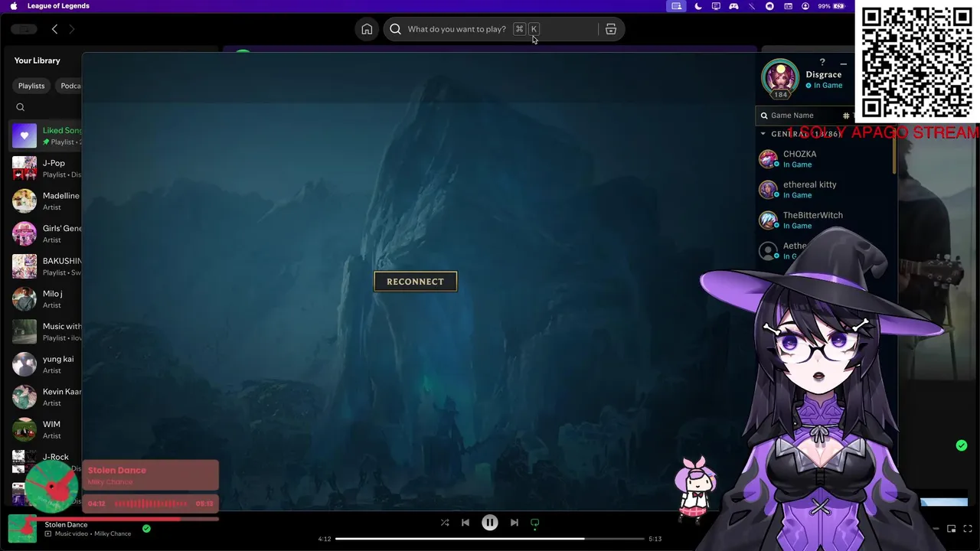Screen dimensions: 980x551
Task: Go back with Spotify left arrow
Action: [54, 29]
